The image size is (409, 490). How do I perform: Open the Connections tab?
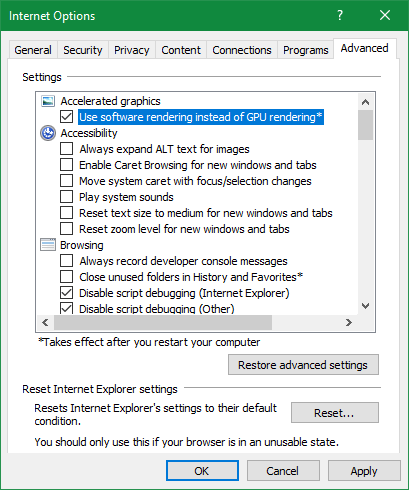pyautogui.click(x=242, y=50)
